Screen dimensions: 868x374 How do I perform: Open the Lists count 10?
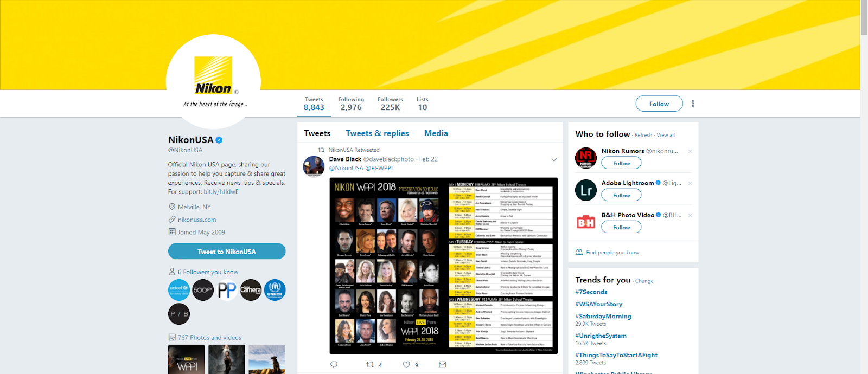pos(422,104)
